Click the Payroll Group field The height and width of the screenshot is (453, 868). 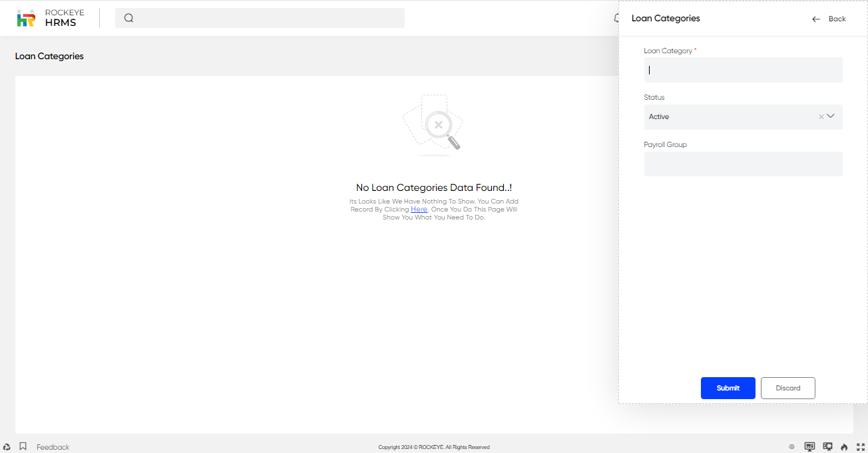pyautogui.click(x=743, y=164)
